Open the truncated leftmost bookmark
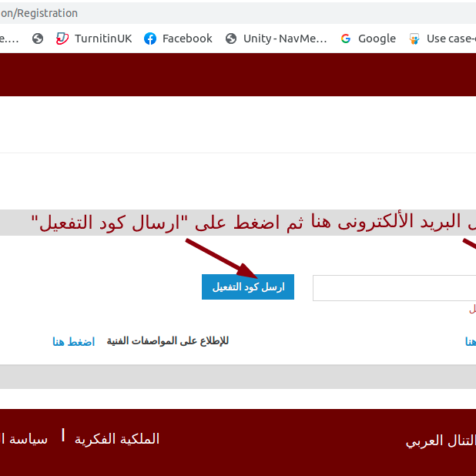The width and height of the screenshot is (476, 476). pyautogui.click(x=9, y=39)
